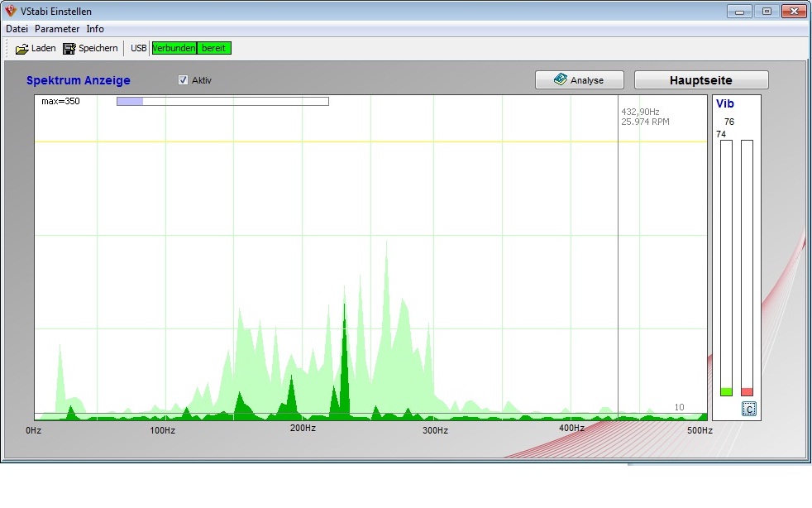Toggle the Aktiv checkbox
This screenshot has width=812, height=508.
click(184, 80)
